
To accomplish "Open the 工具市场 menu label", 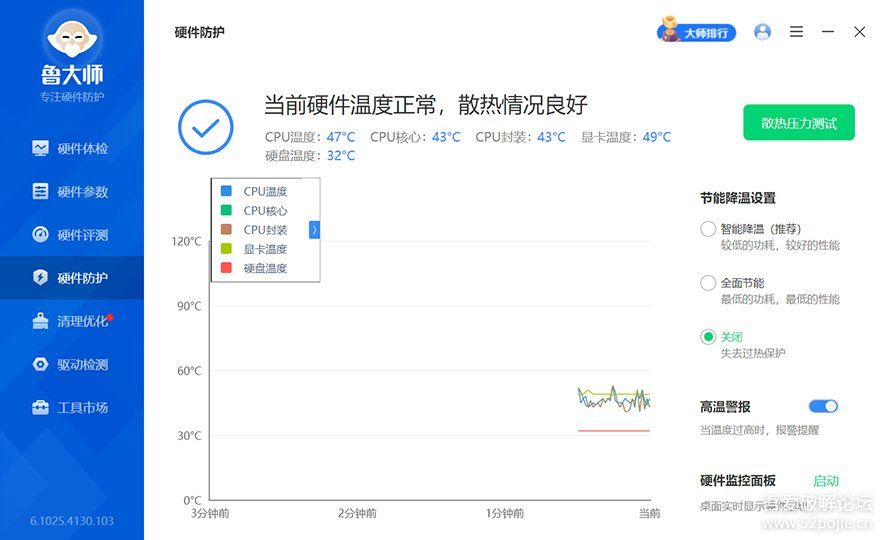I will pos(83,408).
